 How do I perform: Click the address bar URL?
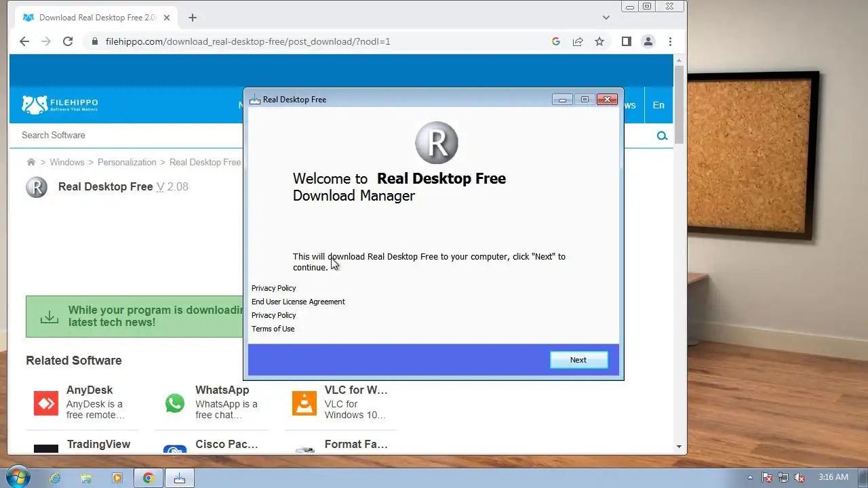pyautogui.click(x=248, y=41)
